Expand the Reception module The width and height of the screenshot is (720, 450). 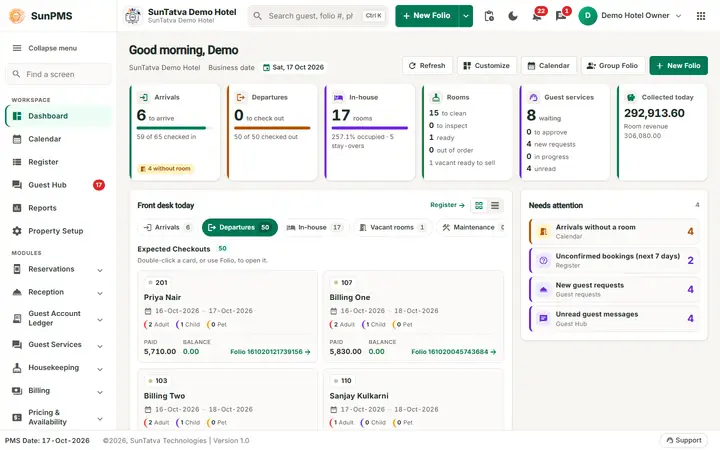point(58,292)
